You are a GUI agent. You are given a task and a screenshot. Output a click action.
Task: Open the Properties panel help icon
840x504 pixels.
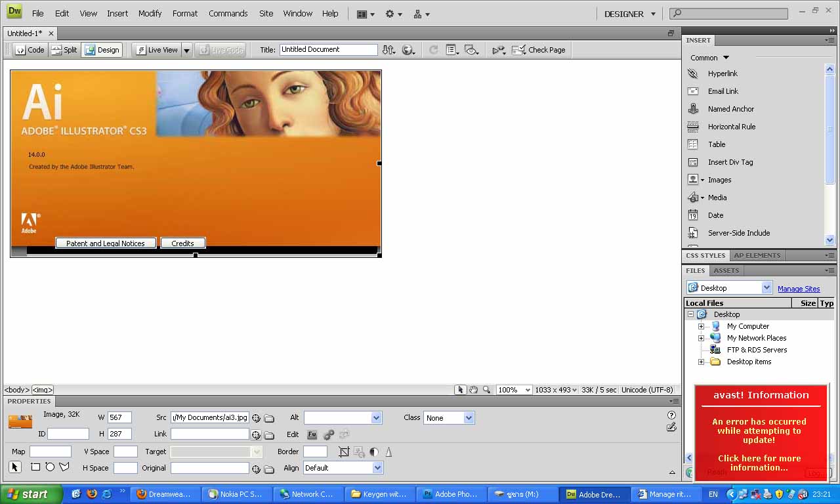tap(671, 415)
